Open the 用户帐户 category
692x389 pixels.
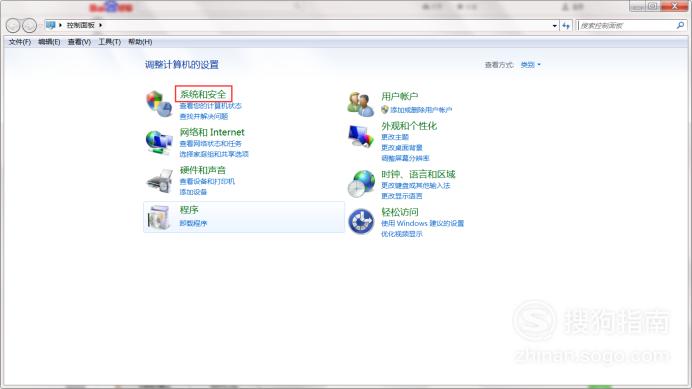400,96
